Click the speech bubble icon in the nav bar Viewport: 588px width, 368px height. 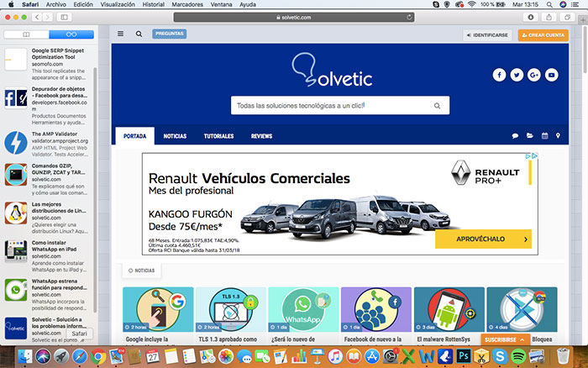tap(515, 136)
